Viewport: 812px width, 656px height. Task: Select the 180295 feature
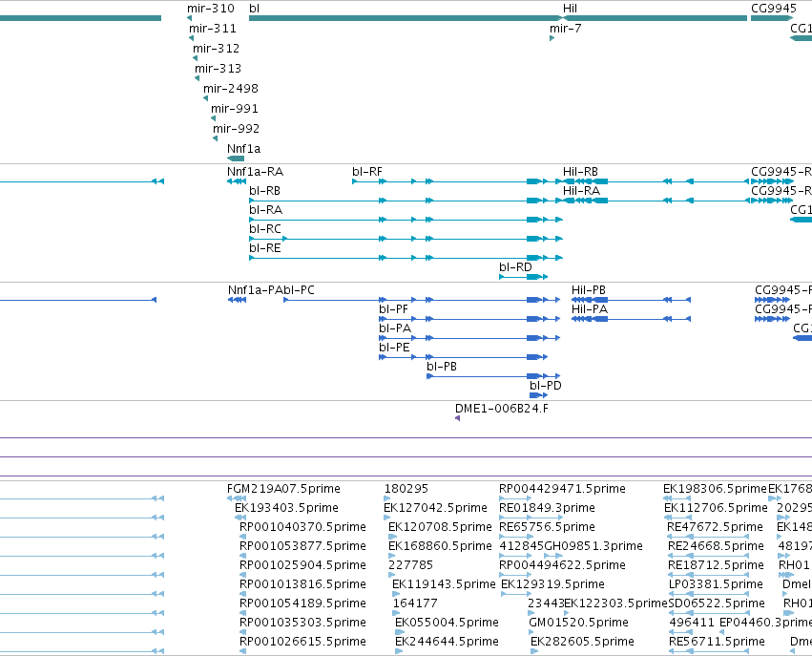[387, 498]
